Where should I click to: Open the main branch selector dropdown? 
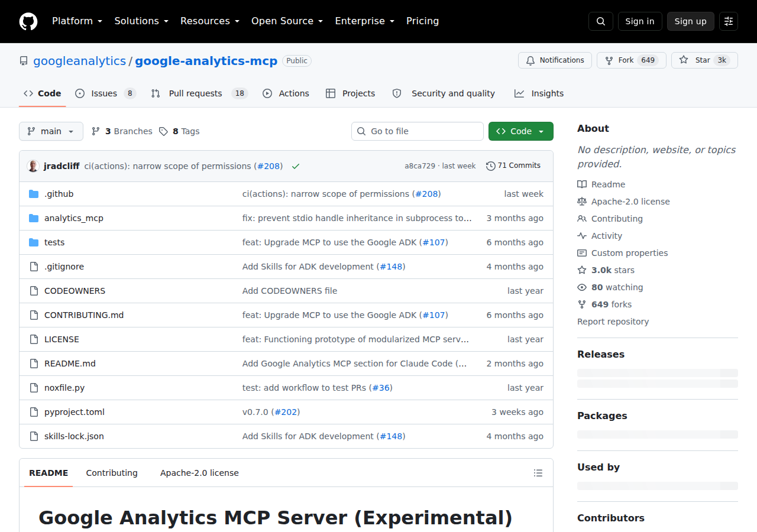click(x=51, y=131)
